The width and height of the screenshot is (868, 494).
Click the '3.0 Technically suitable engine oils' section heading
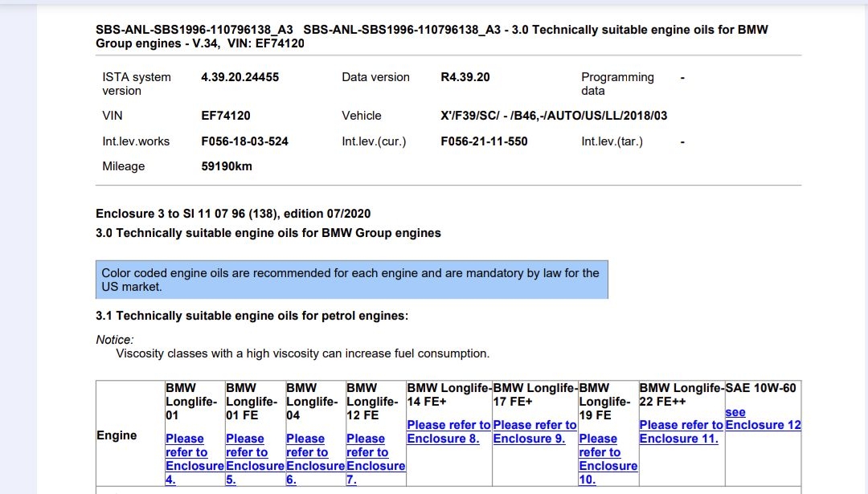point(268,233)
